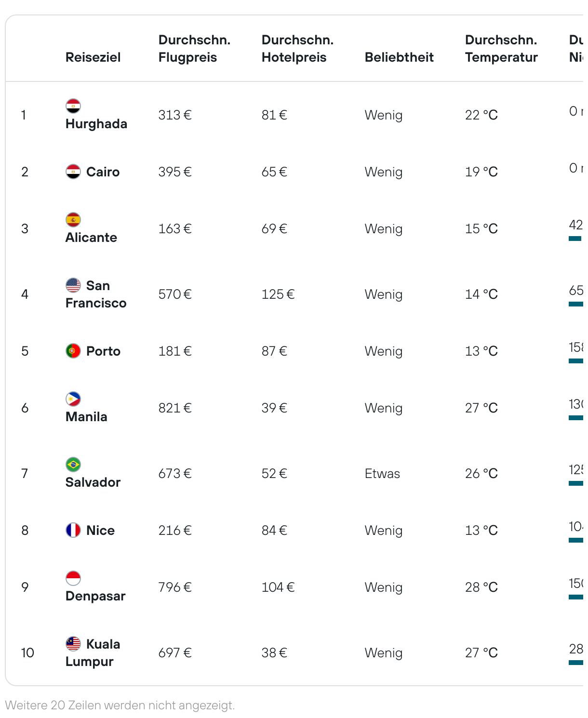Screen dimensions: 588x718
Task: Click the Egypt flag icon next to Cairo
Action: [73, 172]
